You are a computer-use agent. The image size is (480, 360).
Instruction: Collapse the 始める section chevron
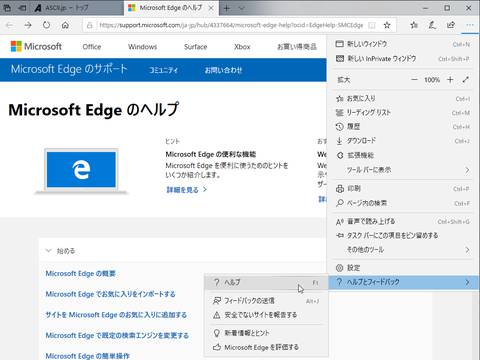49,250
